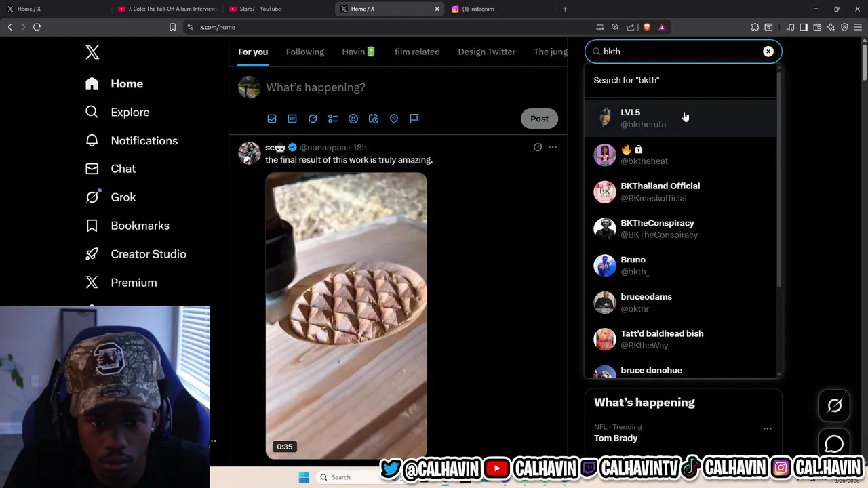Open Tom Brady trending topic
The width and height of the screenshot is (868, 488).
tap(616, 439)
